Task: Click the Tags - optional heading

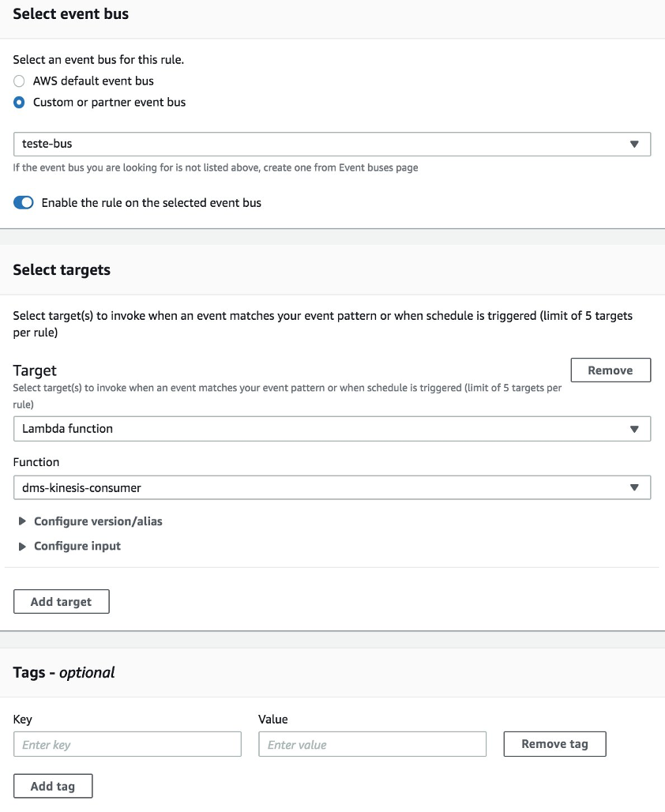Action: (64, 673)
